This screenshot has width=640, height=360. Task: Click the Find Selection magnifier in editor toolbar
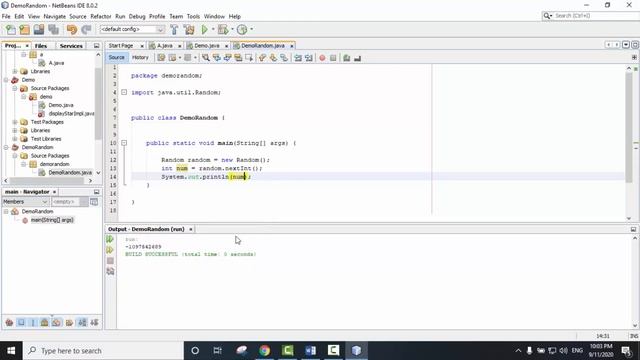coord(206,58)
